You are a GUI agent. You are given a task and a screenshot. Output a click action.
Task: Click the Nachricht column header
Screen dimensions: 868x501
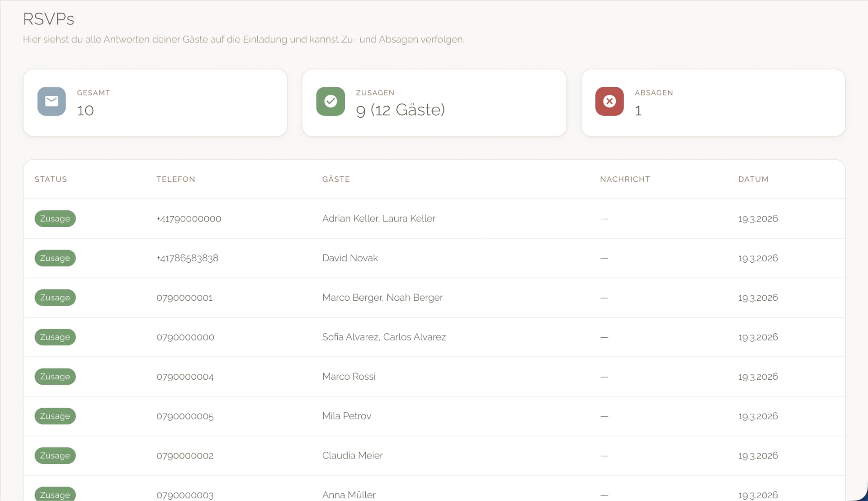[x=625, y=179]
